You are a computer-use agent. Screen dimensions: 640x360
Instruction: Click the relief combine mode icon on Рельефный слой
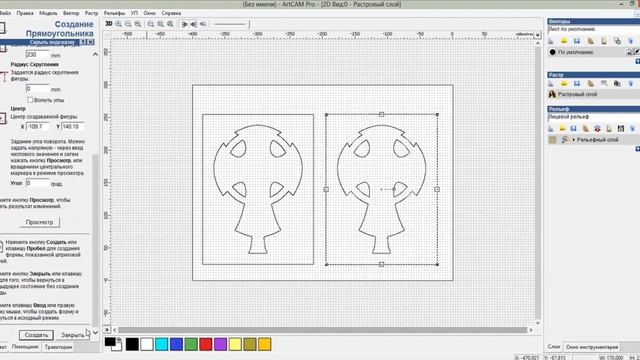[565, 140]
